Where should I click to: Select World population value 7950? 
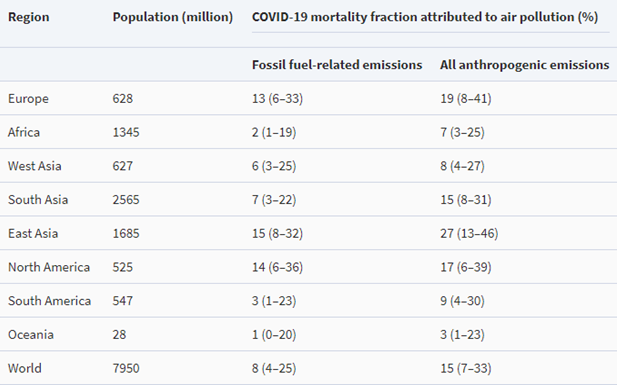(126, 369)
